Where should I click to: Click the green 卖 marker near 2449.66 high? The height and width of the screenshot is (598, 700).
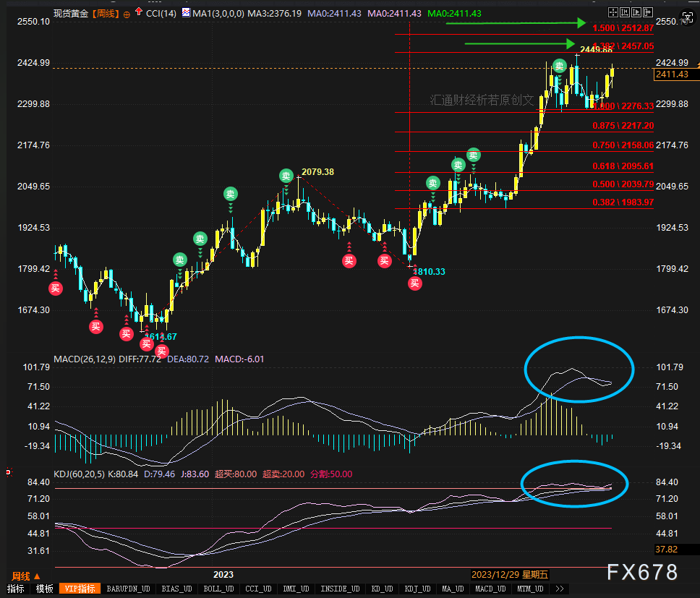(x=559, y=66)
